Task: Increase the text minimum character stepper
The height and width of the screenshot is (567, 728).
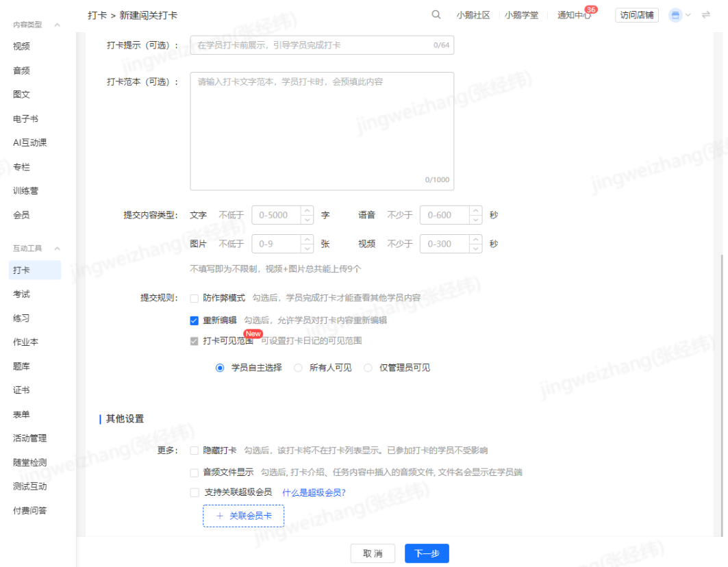Action: (x=307, y=210)
